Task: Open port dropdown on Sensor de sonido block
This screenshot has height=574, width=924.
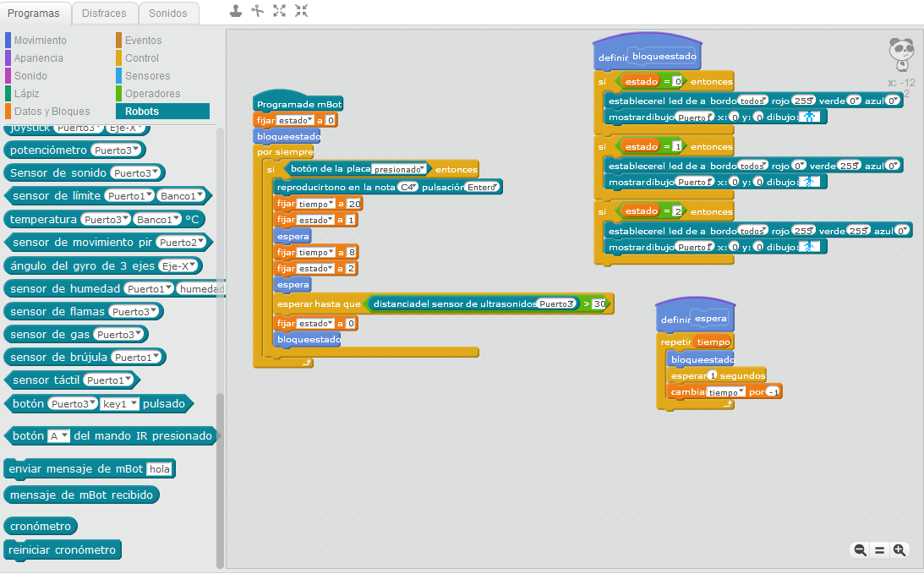Action: 136,172
